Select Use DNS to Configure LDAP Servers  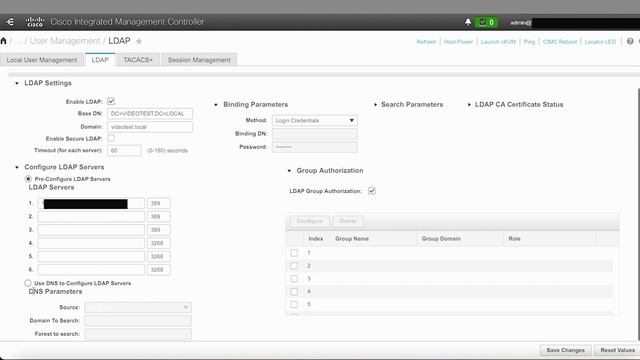[x=28, y=283]
